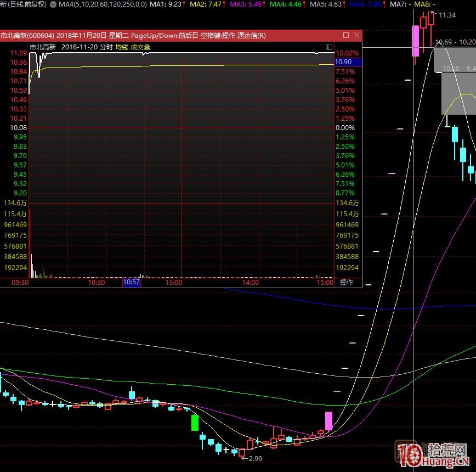Click the 均线 legend label in the popup
Screen dimensions: 476x472
pos(121,47)
